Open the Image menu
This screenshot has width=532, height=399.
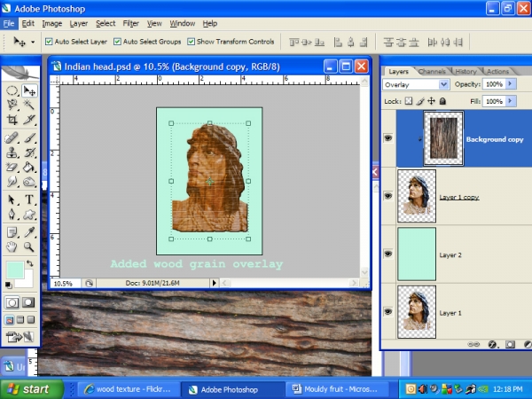(x=52, y=23)
